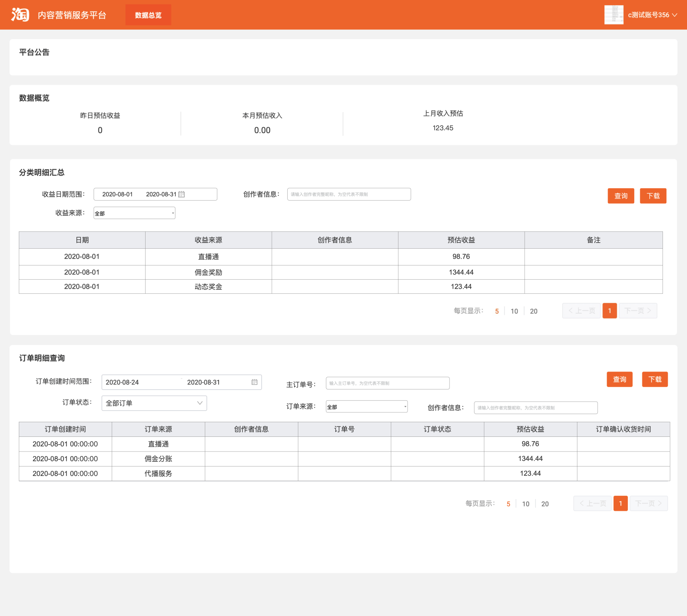
Task: Click the 订单号 column header
Action: point(344,429)
